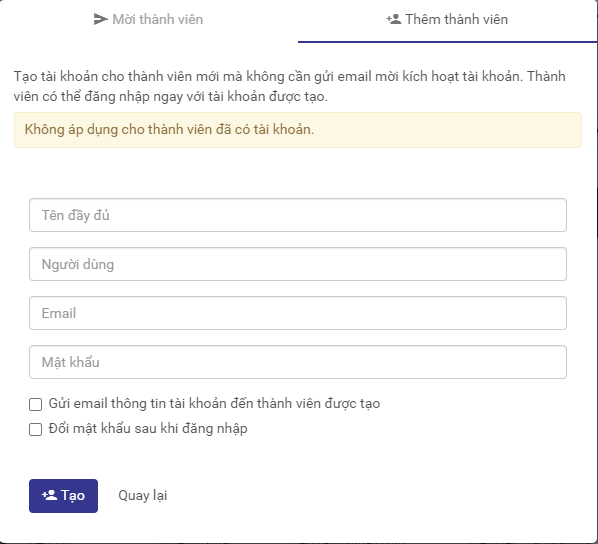Click the paper-plane send icon on invite tab
The height and width of the screenshot is (544, 598).
[x=101, y=19]
